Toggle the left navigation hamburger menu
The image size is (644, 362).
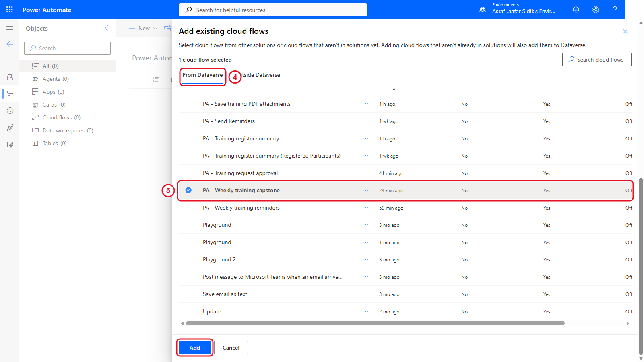pyautogui.click(x=10, y=28)
